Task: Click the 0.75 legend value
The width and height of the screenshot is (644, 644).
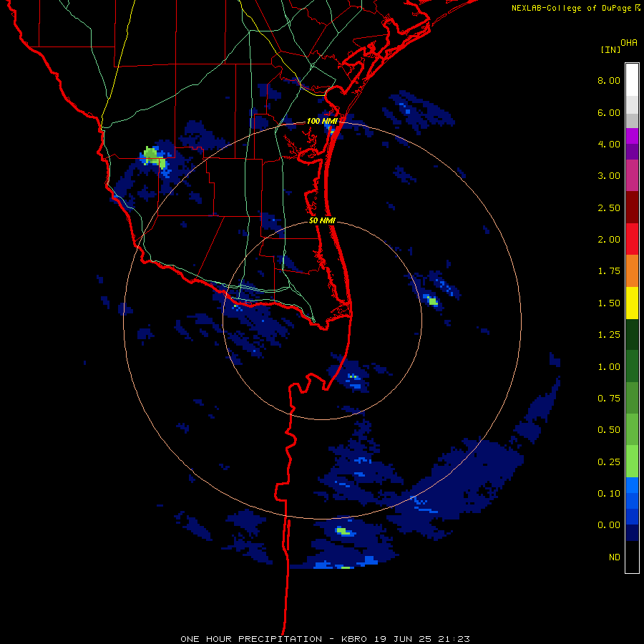Action: pos(609,399)
